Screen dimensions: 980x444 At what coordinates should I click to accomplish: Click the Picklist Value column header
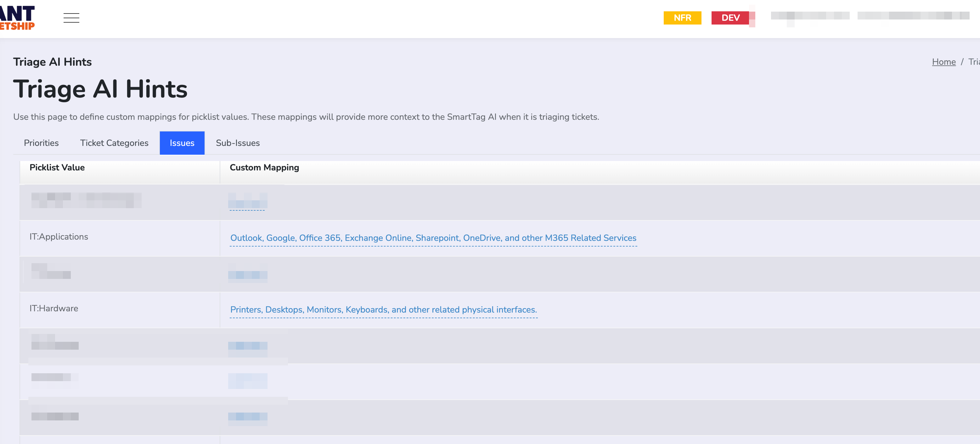57,168
